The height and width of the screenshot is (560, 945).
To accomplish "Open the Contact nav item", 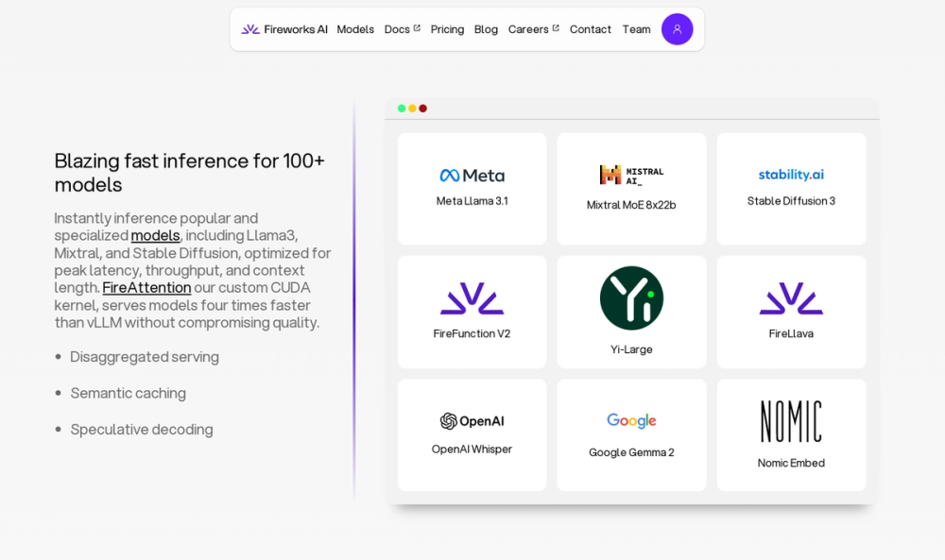I will [590, 29].
